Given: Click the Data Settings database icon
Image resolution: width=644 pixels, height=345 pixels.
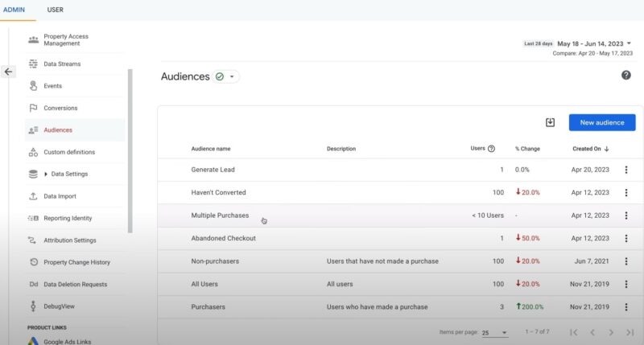Looking at the screenshot, I should point(33,174).
